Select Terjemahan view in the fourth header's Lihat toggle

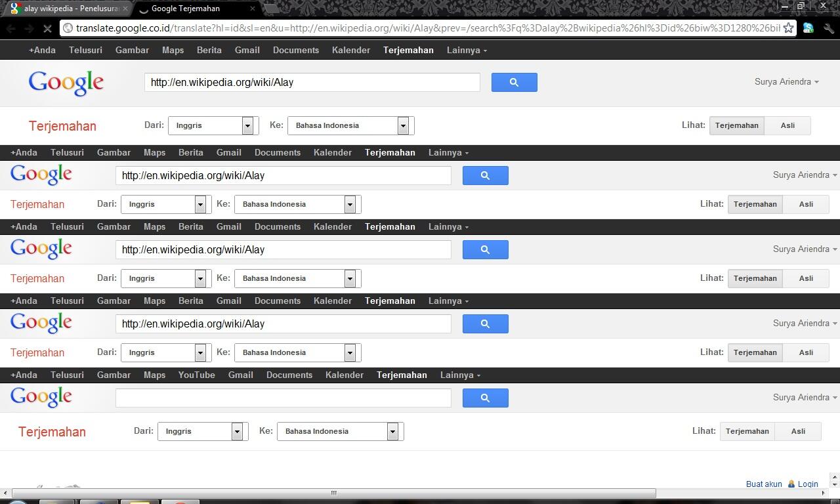pyautogui.click(x=755, y=352)
